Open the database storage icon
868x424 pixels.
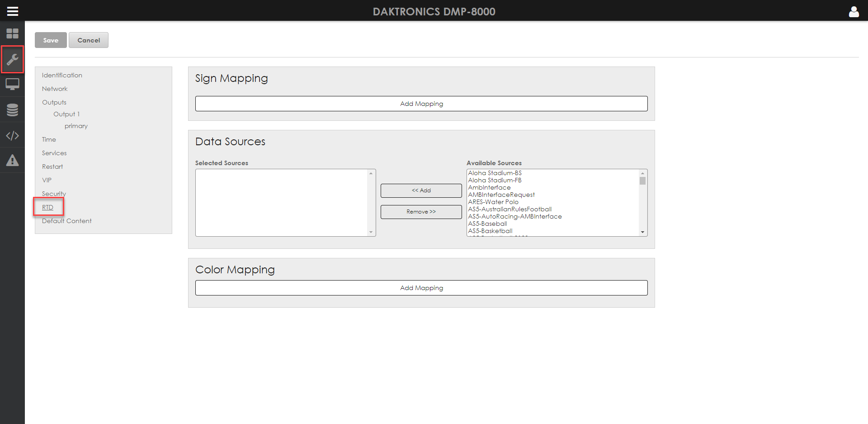12,110
